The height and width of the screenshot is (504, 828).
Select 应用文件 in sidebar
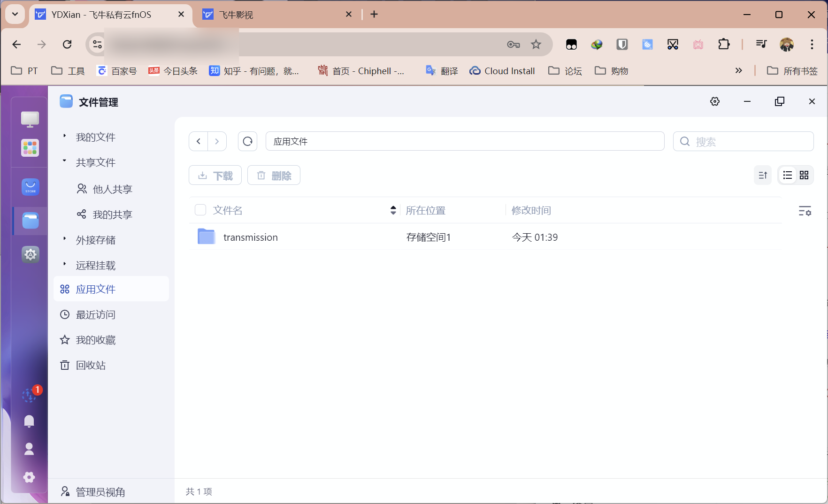coord(111,289)
